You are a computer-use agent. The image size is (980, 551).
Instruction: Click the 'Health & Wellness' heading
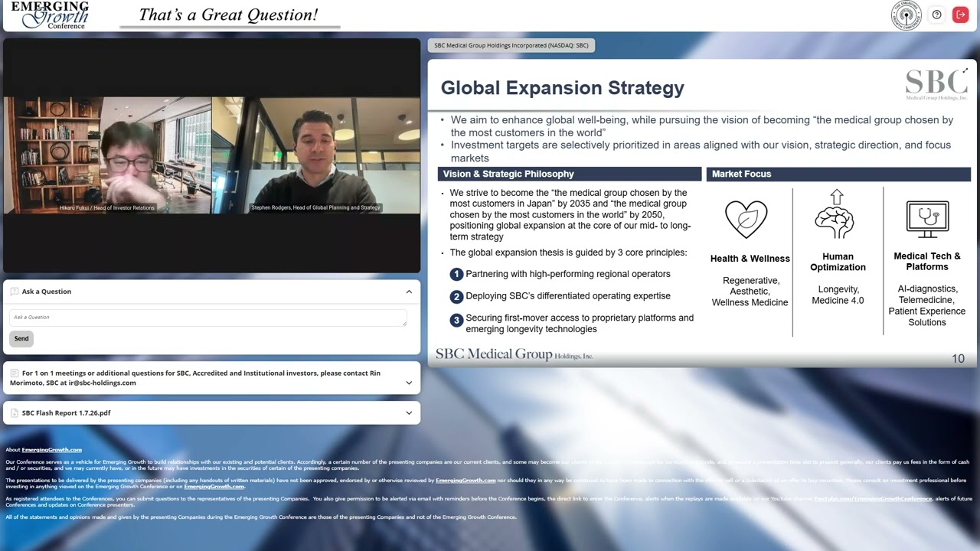(750, 259)
